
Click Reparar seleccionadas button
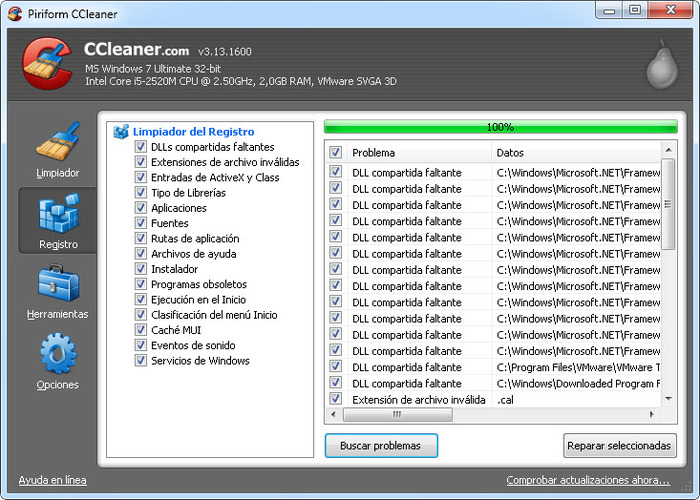(620, 445)
